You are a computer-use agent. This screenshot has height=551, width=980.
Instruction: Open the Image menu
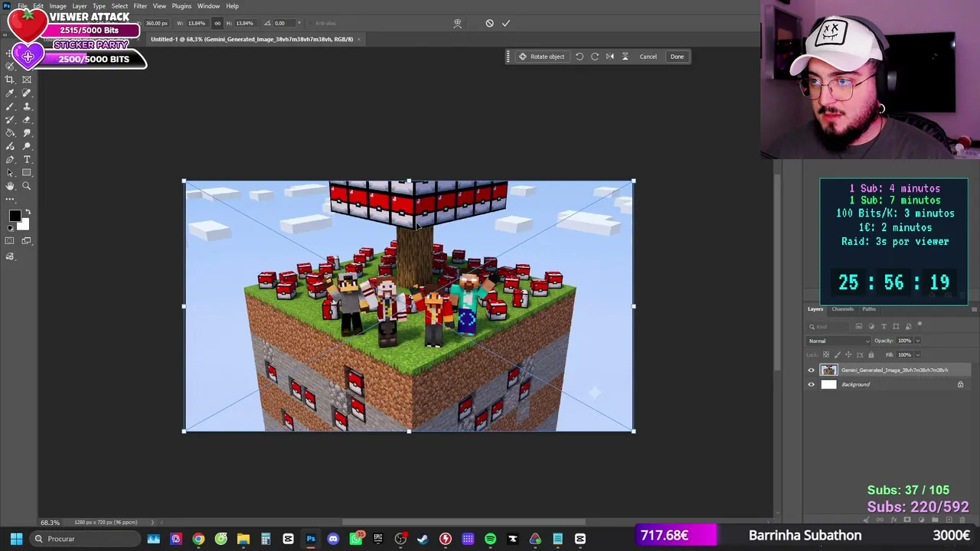(57, 6)
